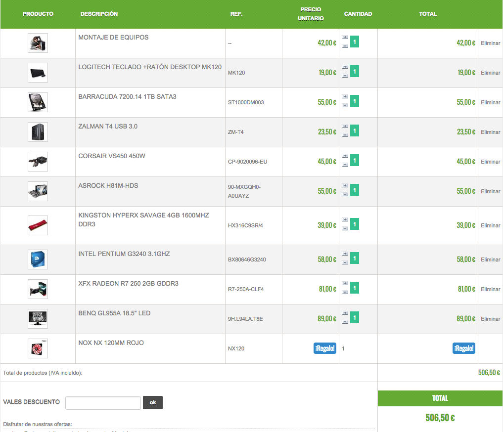Screen dimensions: 504x432
Task: Delete BARRACUDA 1TB with Eliminar
Action: point(491,102)
